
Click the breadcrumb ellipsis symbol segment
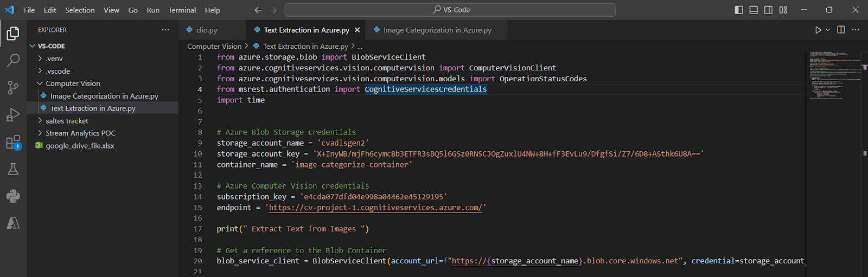[360, 47]
